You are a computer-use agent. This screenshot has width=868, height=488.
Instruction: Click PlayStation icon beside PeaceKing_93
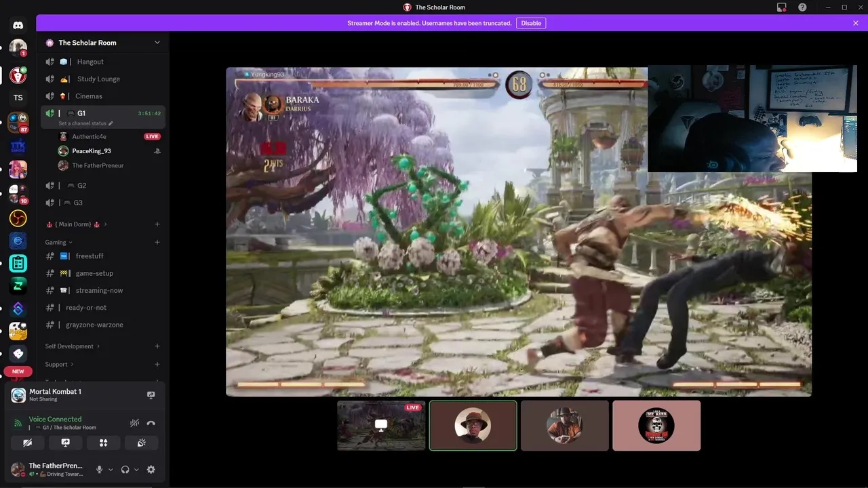coord(157,151)
